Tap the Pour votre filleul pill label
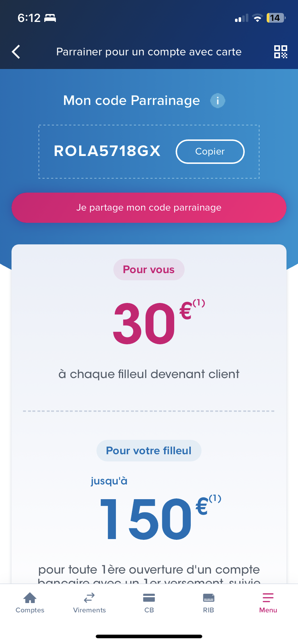The height and width of the screenshot is (644, 298). [x=149, y=451]
